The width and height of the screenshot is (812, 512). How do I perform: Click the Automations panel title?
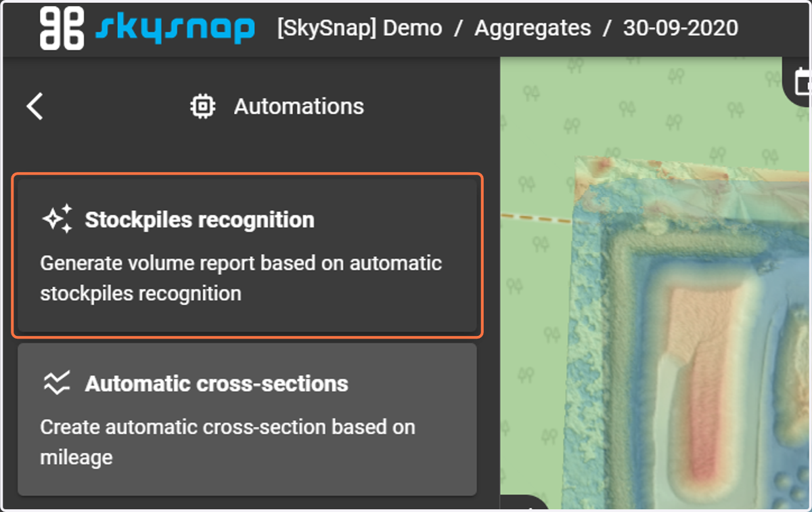(x=299, y=106)
